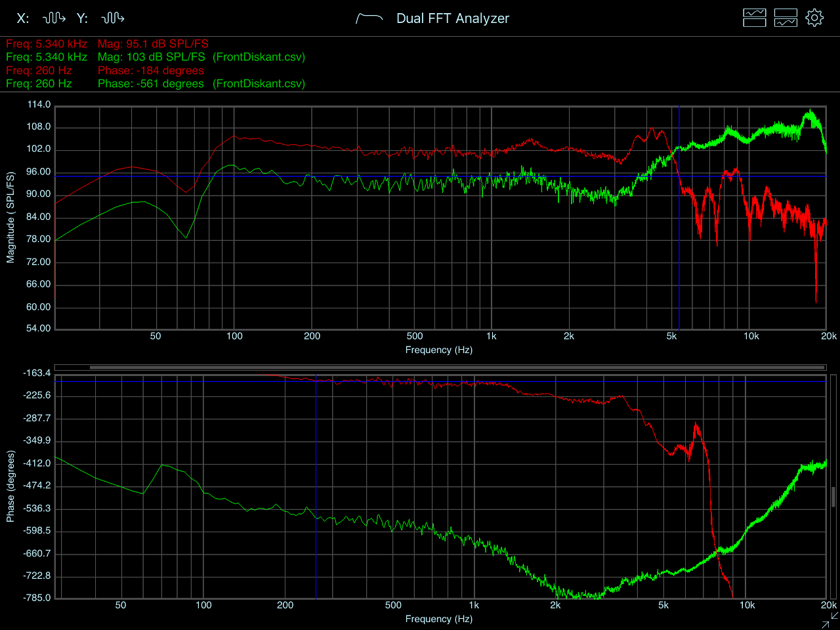Tap the Y channel signal waveform icon
The width and height of the screenshot is (840, 630).
(x=113, y=18)
